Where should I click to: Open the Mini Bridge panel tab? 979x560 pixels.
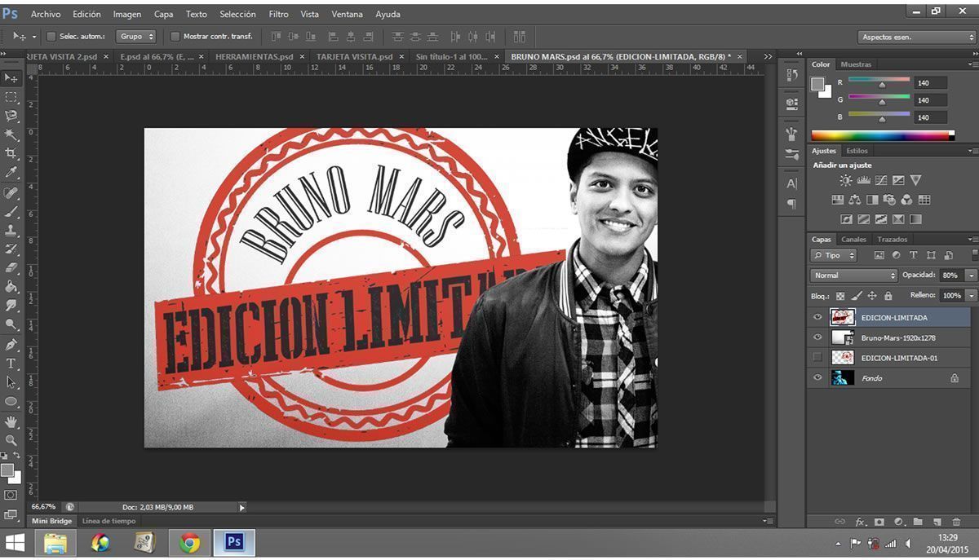tap(52, 521)
